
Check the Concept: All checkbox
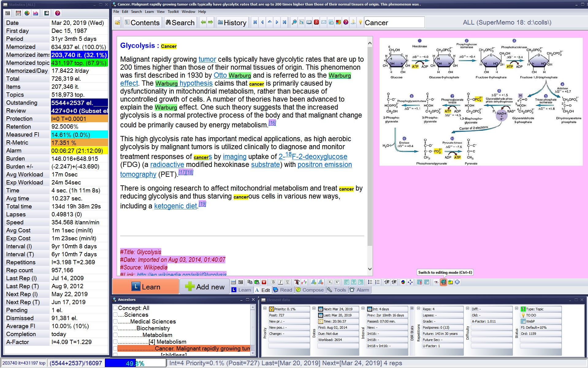[x=116, y=308]
